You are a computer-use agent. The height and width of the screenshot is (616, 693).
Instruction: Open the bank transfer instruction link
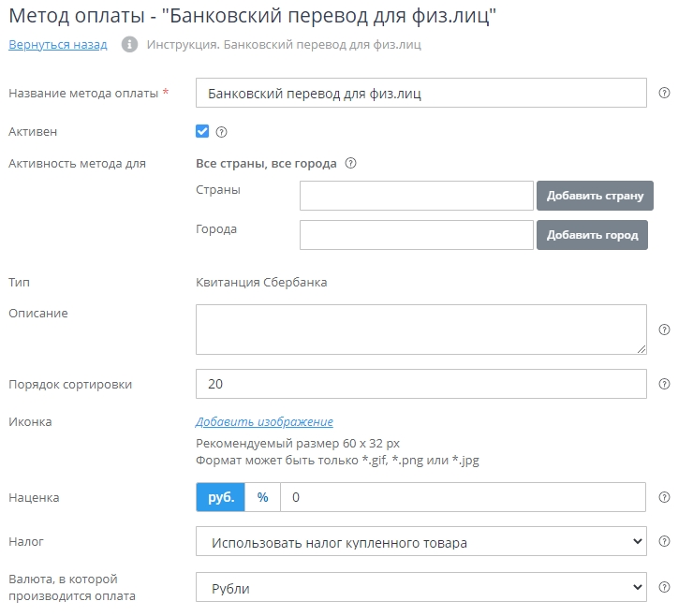coord(284,45)
